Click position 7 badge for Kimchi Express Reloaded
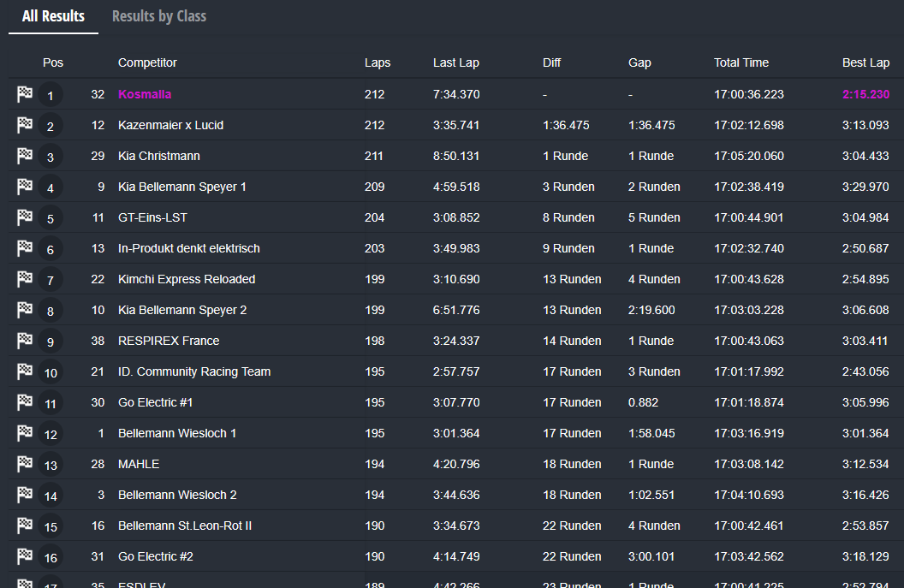 51,280
